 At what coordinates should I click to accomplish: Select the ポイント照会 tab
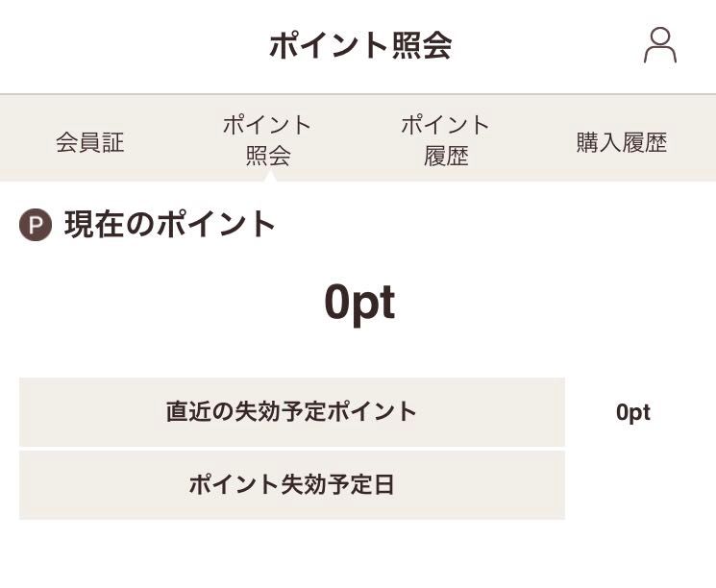click(x=267, y=140)
